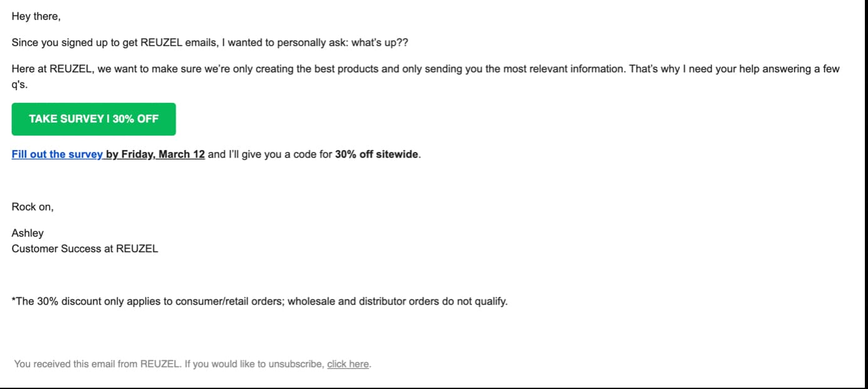This screenshot has height=389, width=868.
Task: Click Ashley's signature name
Action: click(x=28, y=233)
